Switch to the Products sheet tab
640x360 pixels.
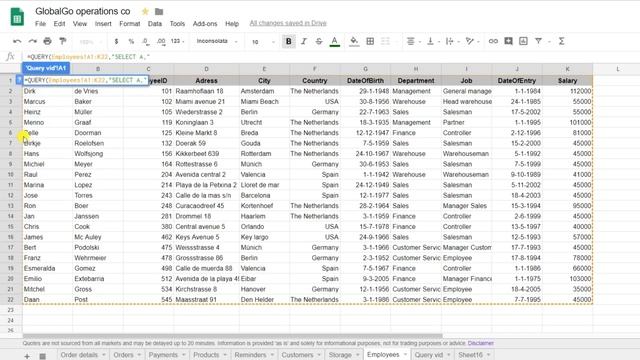(209, 355)
